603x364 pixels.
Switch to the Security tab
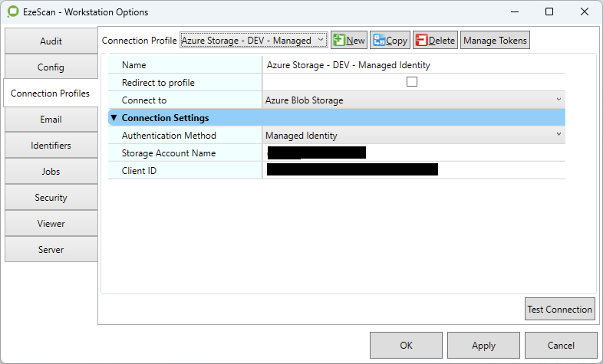(x=51, y=198)
